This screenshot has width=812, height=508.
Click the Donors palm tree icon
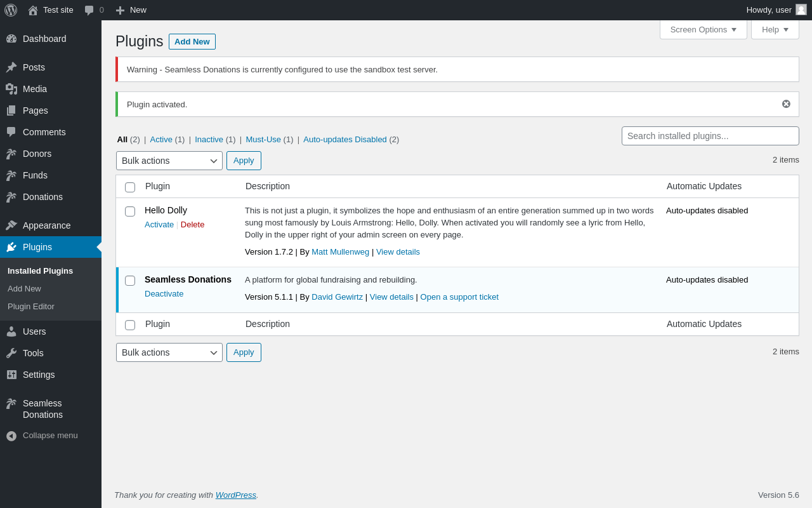coord(11,154)
